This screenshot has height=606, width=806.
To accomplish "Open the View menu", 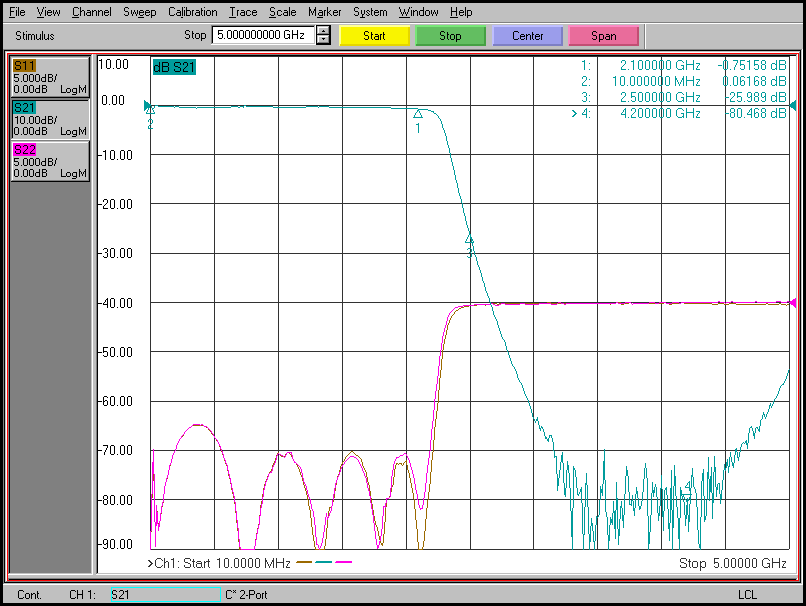I will click(x=48, y=12).
